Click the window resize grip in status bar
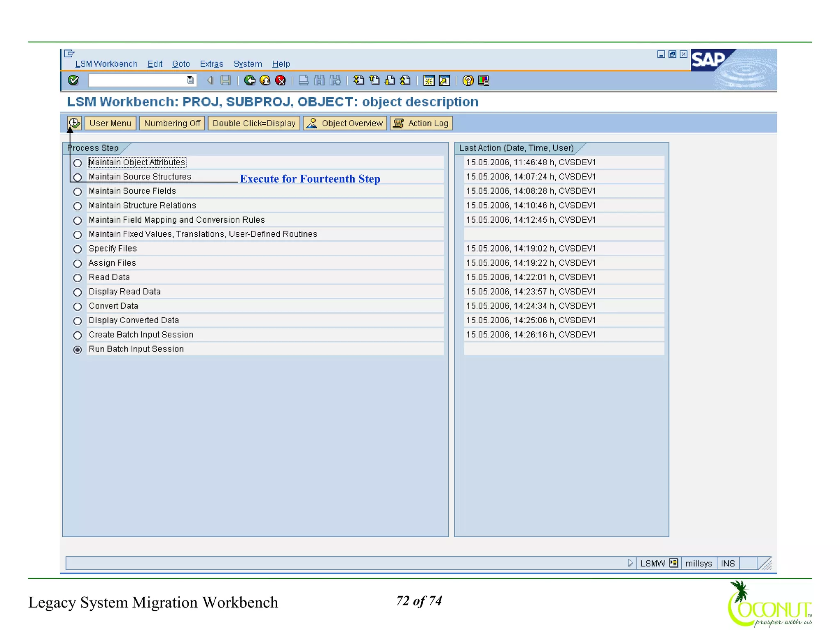This screenshot has height=630, width=840. pos(765,563)
